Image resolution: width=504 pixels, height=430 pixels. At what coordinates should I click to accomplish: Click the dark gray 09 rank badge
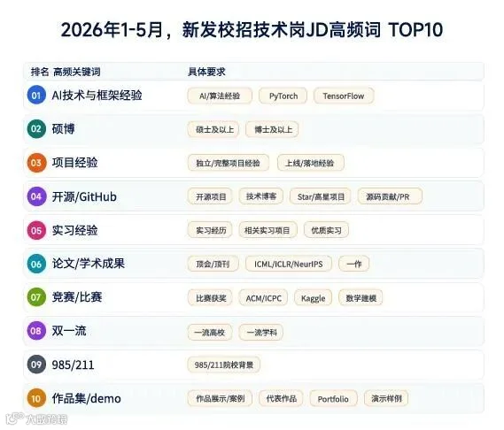pos(36,365)
